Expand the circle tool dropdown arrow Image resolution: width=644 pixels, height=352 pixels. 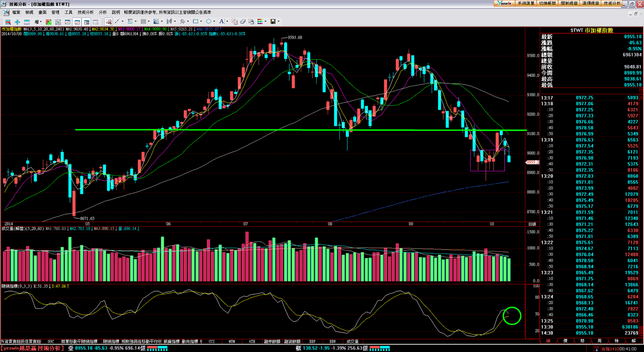tap(214, 22)
